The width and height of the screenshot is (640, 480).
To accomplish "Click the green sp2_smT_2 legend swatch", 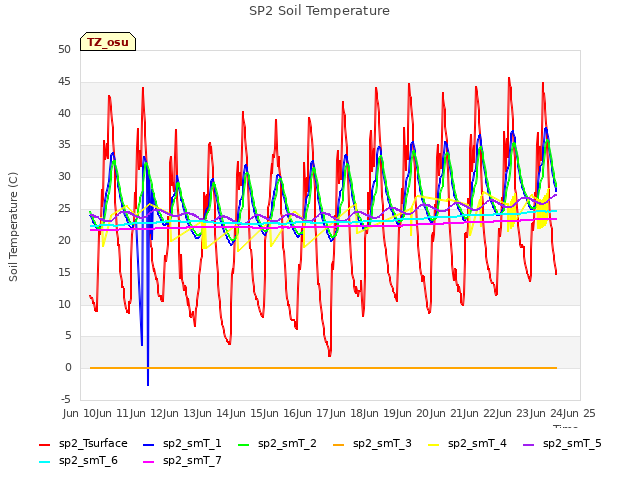I will pyautogui.click(x=244, y=444).
